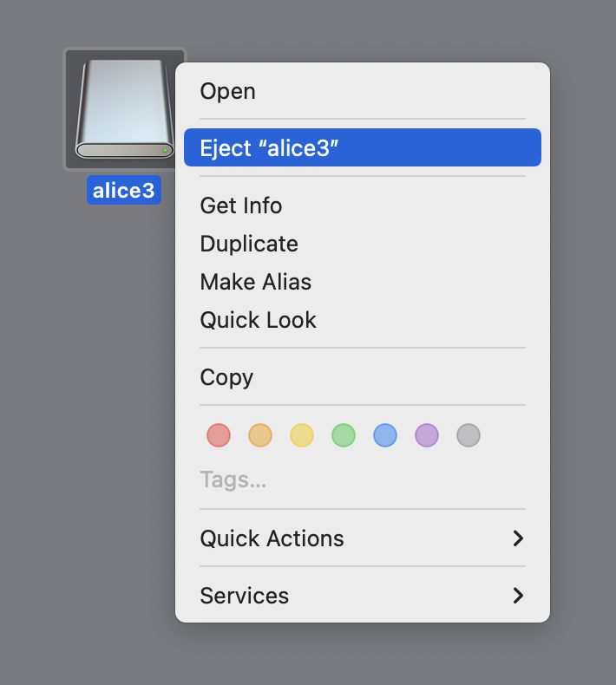616x685 pixels.
Task: Apply the orange tag color
Action: (x=260, y=435)
